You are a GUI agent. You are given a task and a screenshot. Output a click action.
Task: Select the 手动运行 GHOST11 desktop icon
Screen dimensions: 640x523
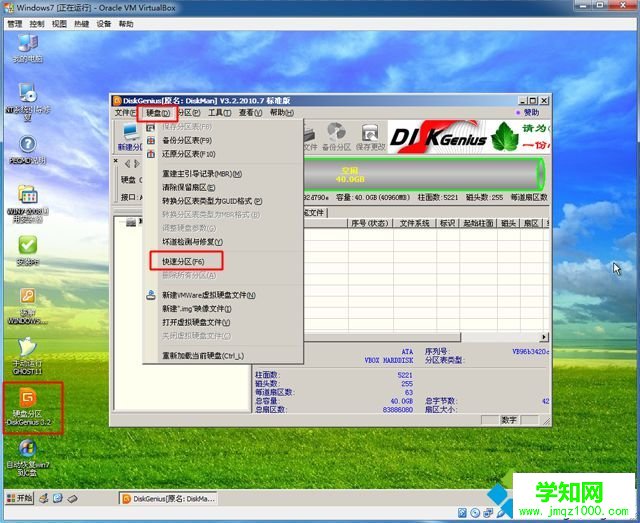27,356
